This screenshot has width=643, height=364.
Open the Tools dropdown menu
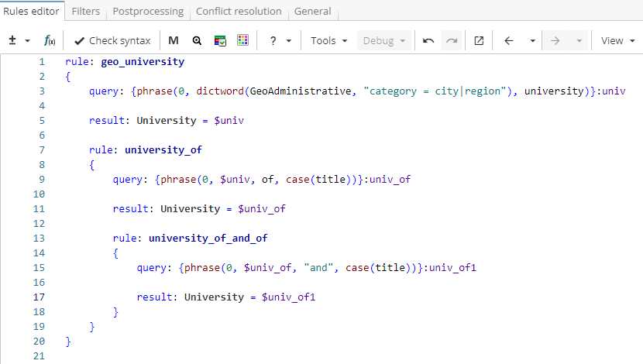coord(329,40)
